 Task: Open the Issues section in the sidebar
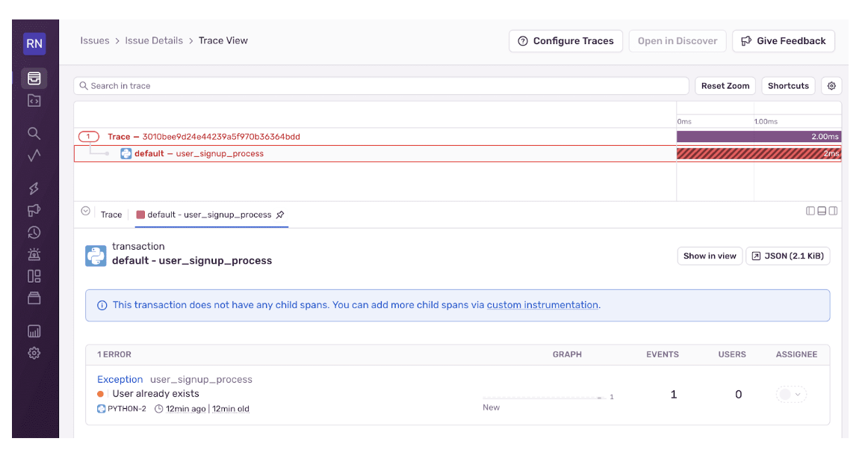coord(34,78)
